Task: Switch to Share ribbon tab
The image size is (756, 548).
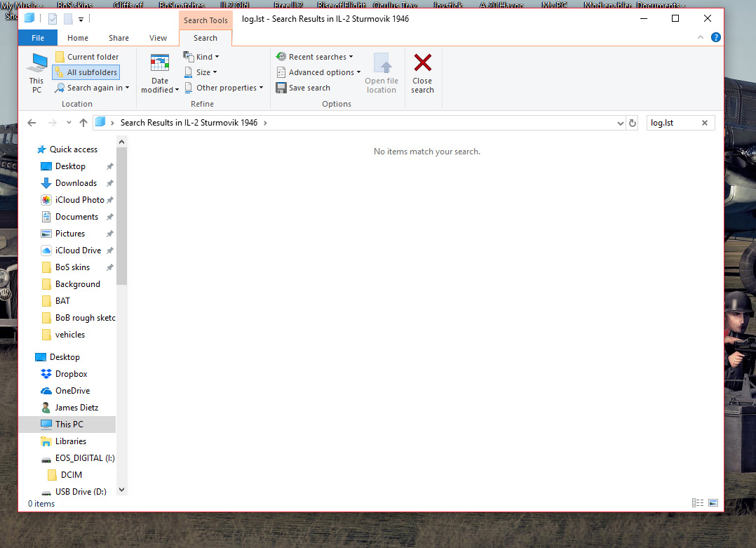Action: (119, 38)
